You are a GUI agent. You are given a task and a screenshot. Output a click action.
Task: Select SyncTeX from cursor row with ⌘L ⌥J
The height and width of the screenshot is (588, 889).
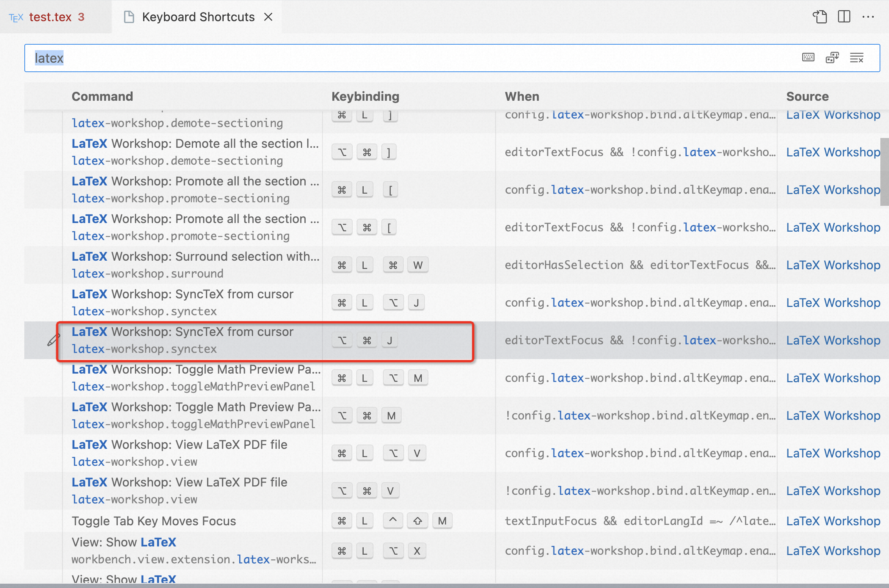coord(457,303)
